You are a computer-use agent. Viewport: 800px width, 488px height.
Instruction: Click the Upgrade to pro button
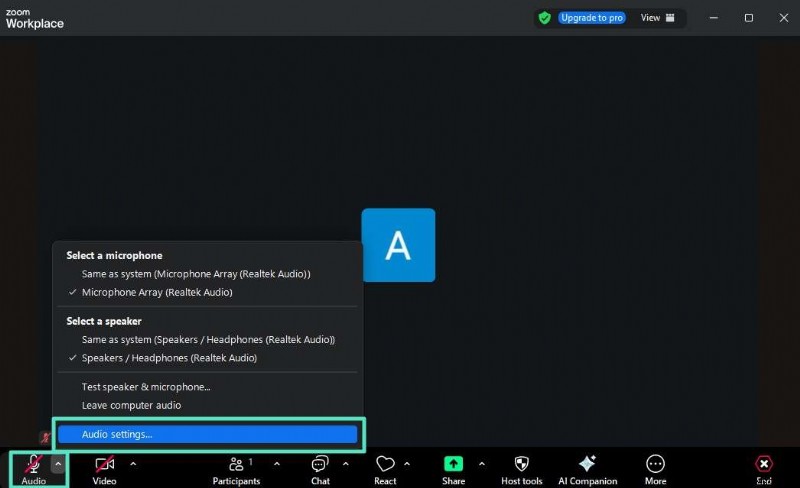tap(592, 18)
